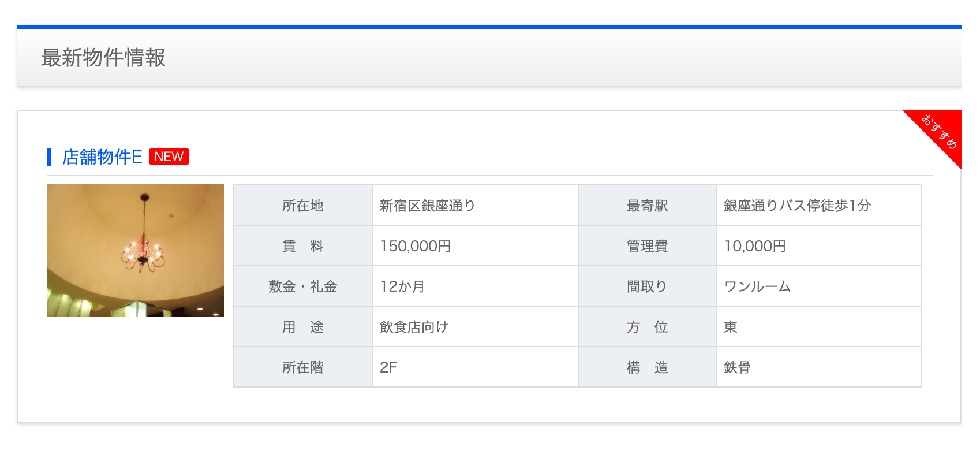Click the おすすめ corner ribbon
The image size is (980, 454).
(x=939, y=132)
